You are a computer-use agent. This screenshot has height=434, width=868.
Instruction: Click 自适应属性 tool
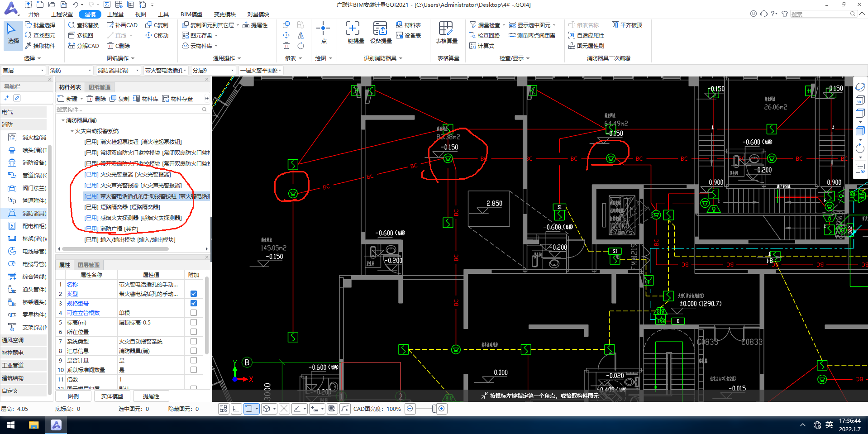click(586, 35)
